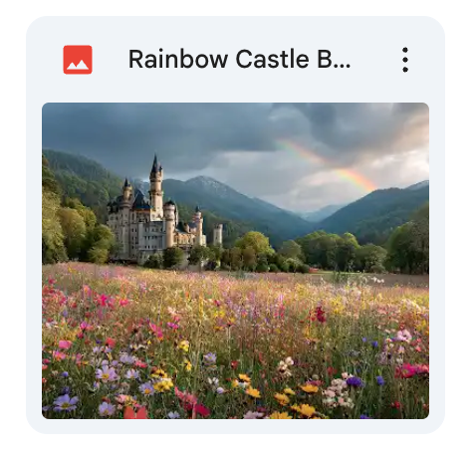Select the Rainbow Castle file title
The width and height of the screenshot is (476, 452).
click(239, 60)
